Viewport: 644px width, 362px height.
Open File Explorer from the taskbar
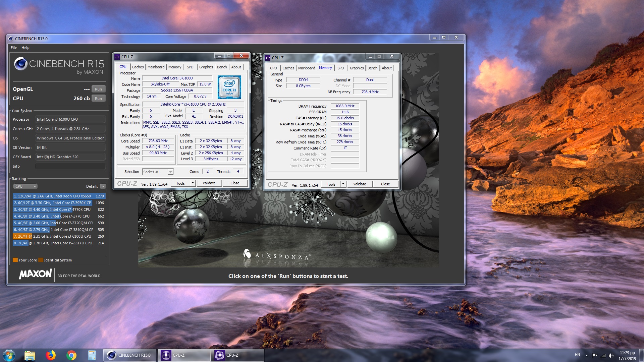[30, 355]
